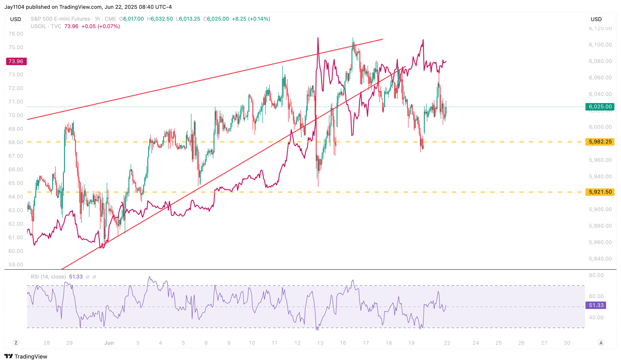Select the yellow 5,982.25 level label
This screenshot has height=364, width=621.
coord(600,142)
